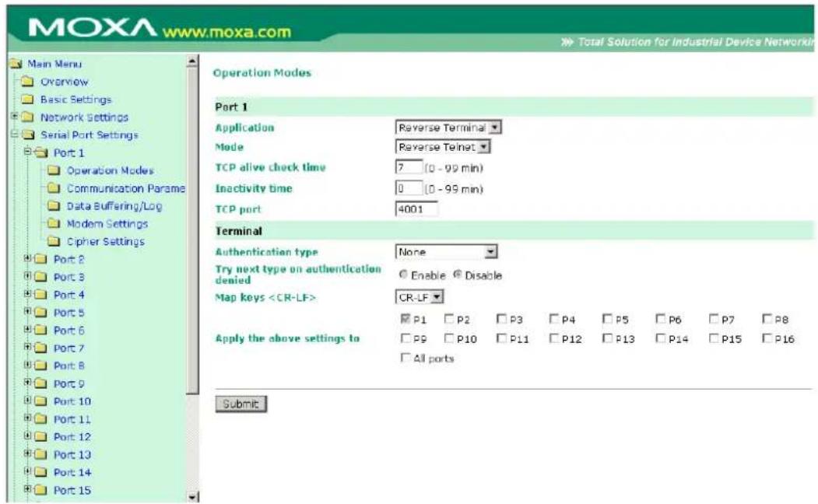Click the Port 6 folder icon
The height and width of the screenshot is (504, 818).
point(40,331)
